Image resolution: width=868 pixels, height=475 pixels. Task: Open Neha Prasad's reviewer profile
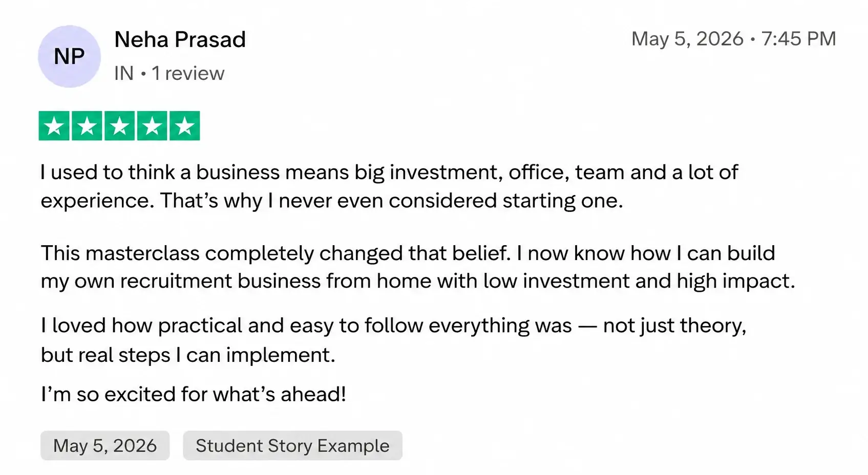(180, 39)
